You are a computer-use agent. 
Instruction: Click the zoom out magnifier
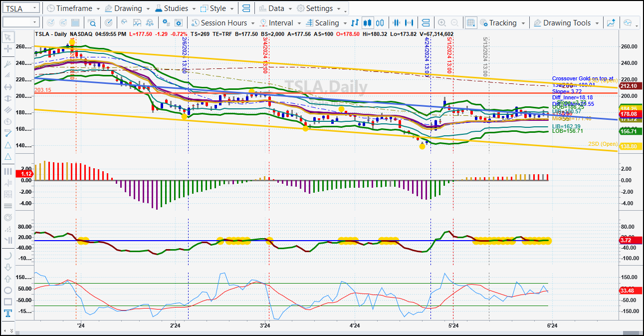coord(454,22)
